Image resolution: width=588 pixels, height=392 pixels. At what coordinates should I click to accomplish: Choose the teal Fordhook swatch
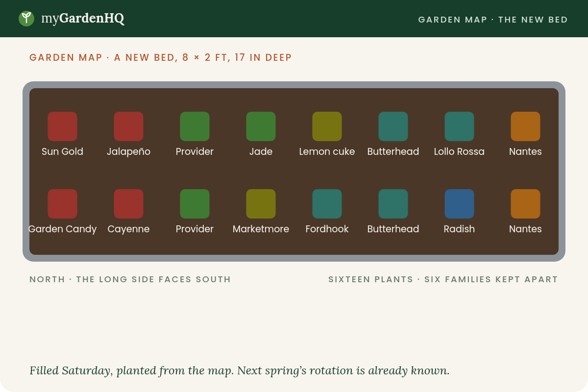point(327,204)
